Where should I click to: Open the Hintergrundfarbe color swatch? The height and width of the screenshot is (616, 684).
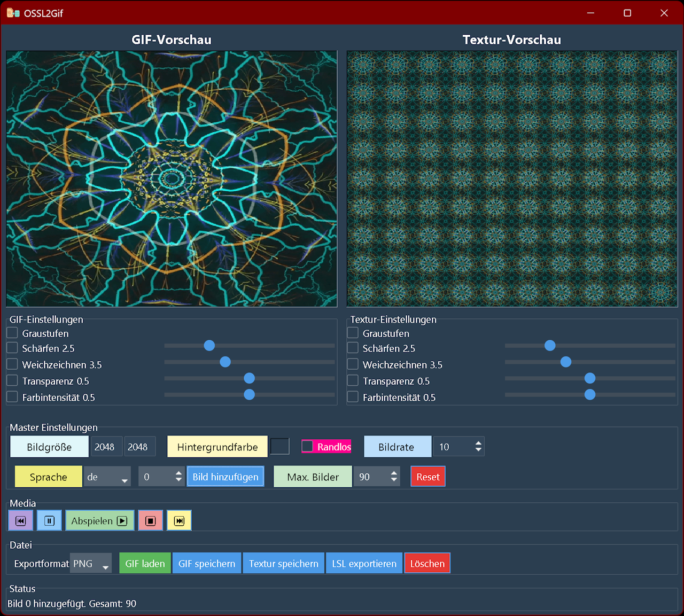[x=279, y=447]
